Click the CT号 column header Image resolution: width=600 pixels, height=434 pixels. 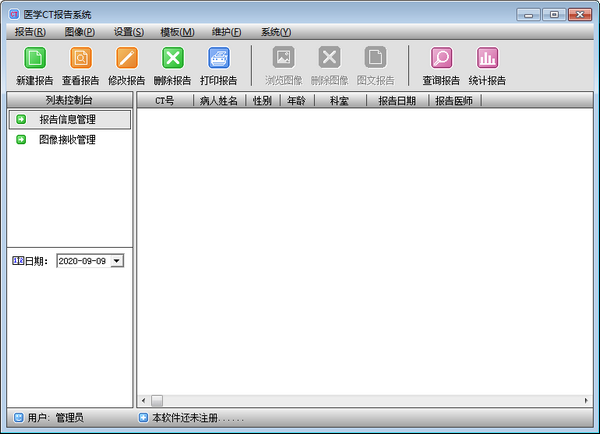coord(164,101)
